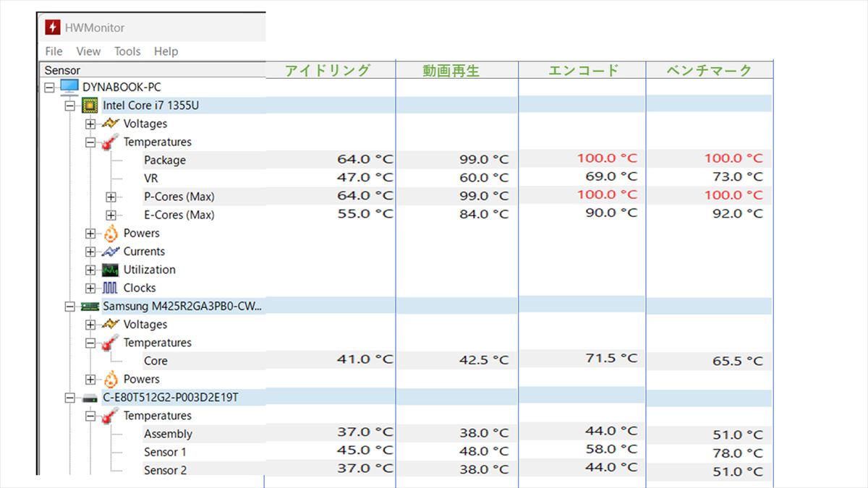Expand the Currents node
The height and width of the screenshot is (488, 868).
click(90, 252)
